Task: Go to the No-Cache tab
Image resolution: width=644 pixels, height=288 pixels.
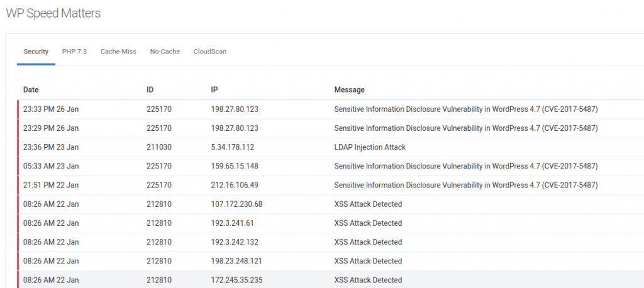Action: pos(165,52)
